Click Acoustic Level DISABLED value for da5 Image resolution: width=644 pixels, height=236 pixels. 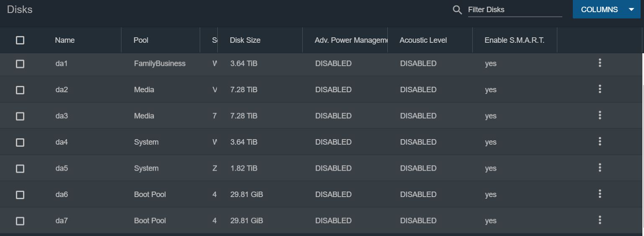click(418, 168)
